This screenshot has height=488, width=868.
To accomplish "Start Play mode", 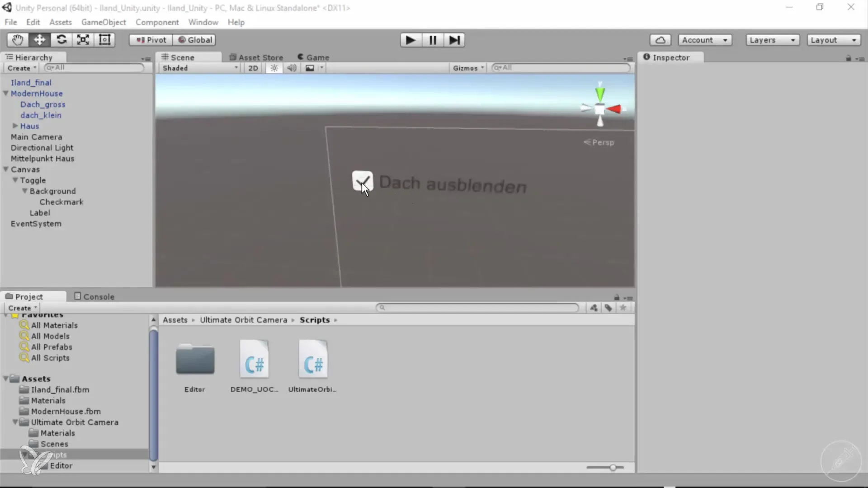I will click(x=410, y=40).
